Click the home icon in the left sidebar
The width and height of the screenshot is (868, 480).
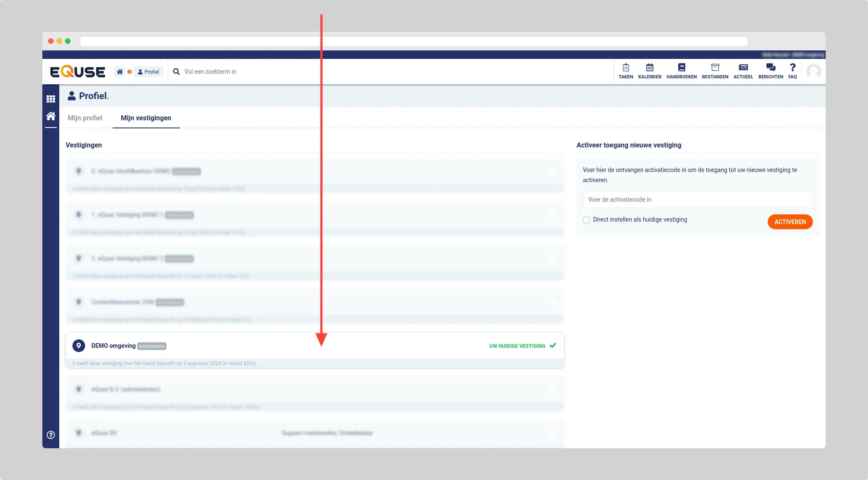pyautogui.click(x=51, y=116)
